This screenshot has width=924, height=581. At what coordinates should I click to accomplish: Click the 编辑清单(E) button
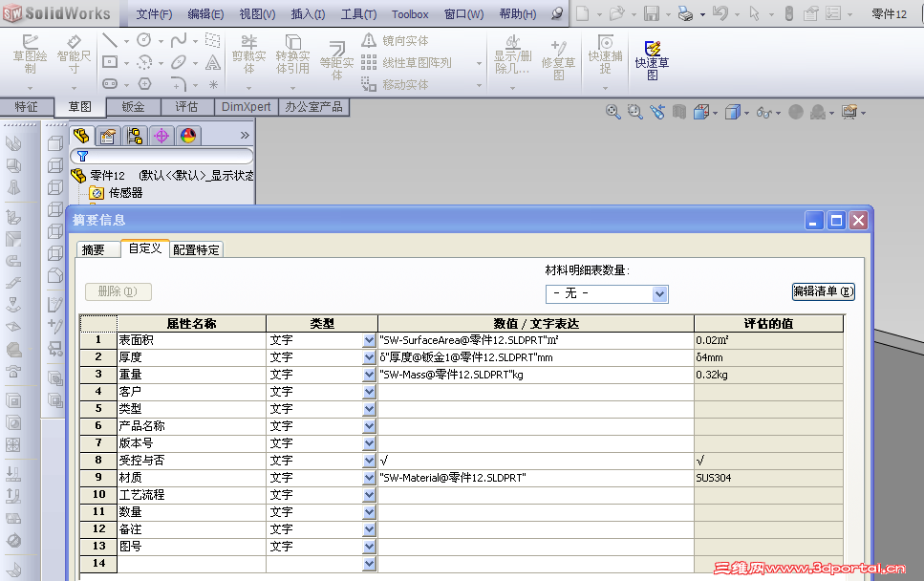[x=824, y=291]
